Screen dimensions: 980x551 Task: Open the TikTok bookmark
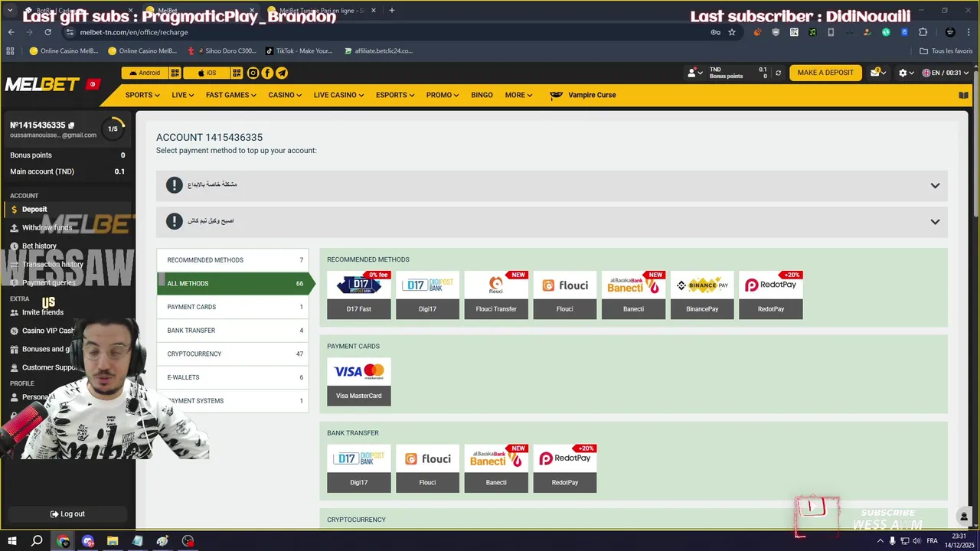[299, 51]
